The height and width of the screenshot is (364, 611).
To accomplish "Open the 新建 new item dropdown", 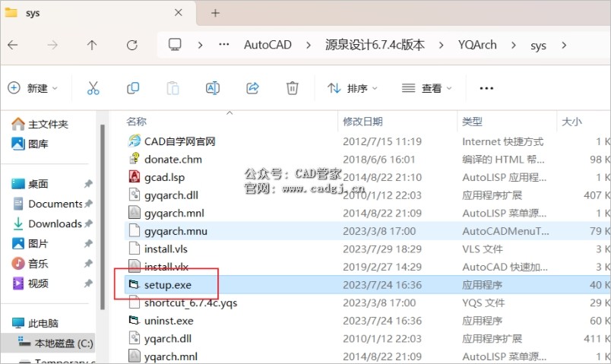I will (x=33, y=88).
